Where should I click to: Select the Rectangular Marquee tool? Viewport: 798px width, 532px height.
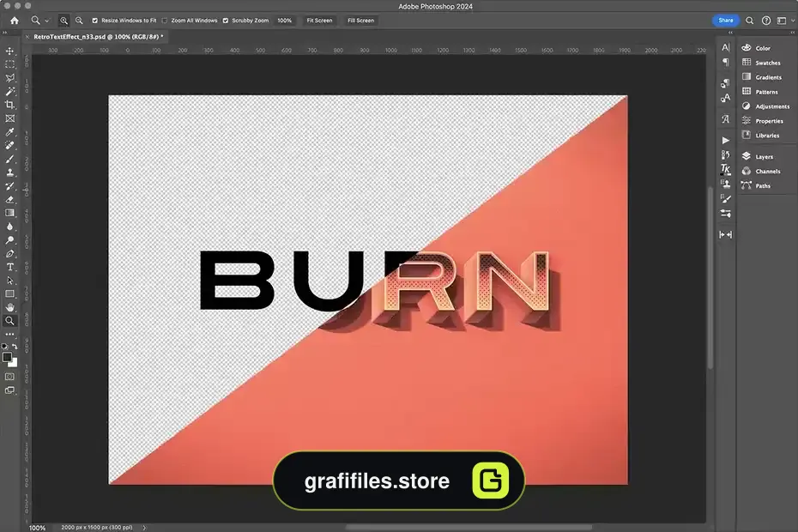pyautogui.click(x=9, y=64)
